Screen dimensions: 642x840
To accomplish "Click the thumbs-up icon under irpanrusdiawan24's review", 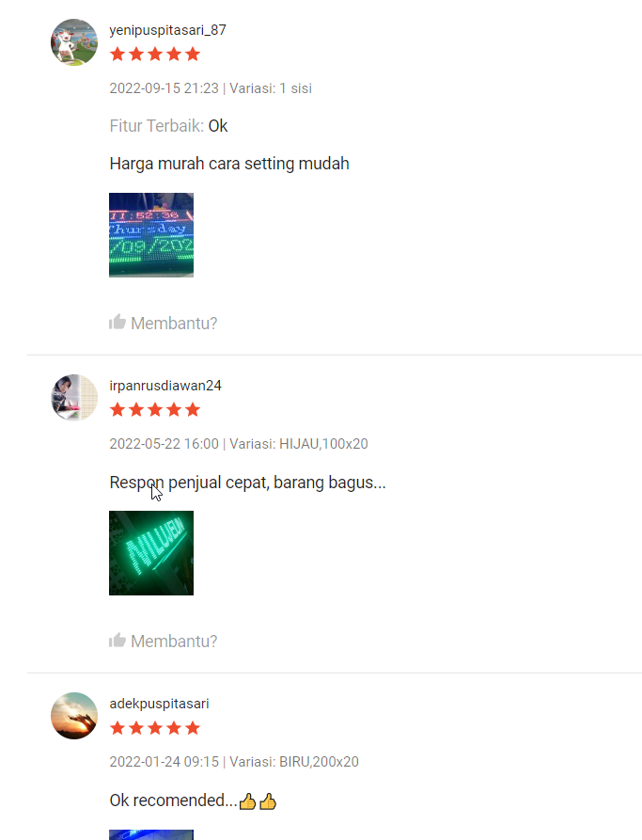I will point(117,640).
